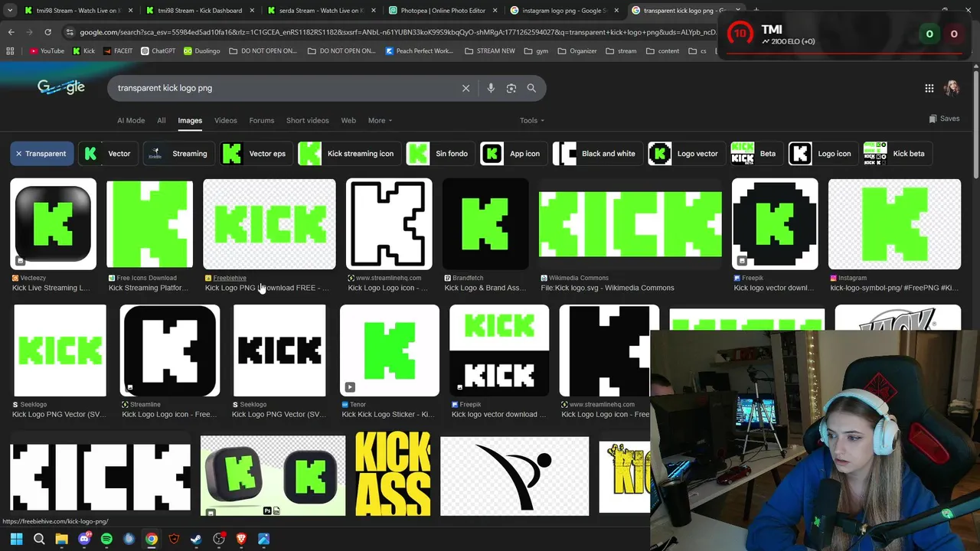Open the content bookmarks folder

click(x=662, y=51)
